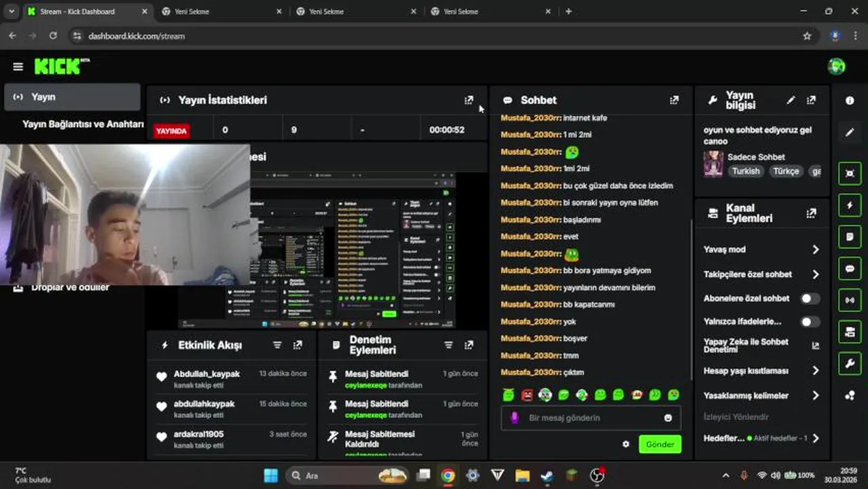Toggle the lightning activity feed widget icon
Viewport: 868px width, 489px height.
[x=850, y=205]
